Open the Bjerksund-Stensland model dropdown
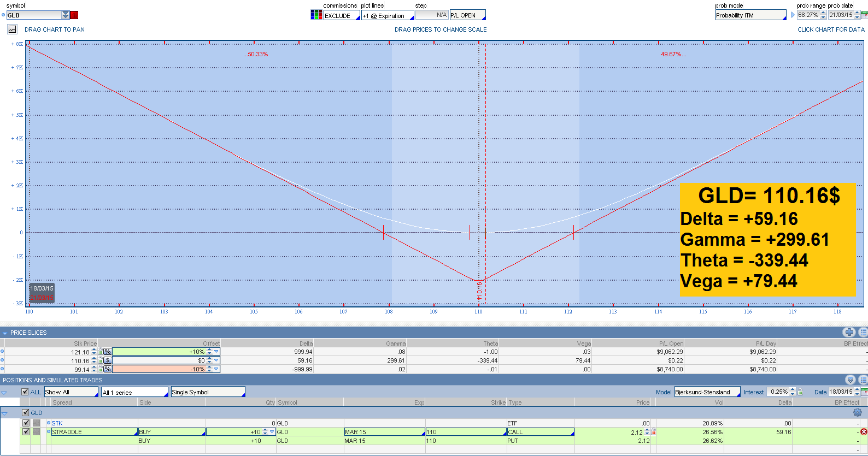868x456 pixels. pyautogui.click(x=707, y=392)
